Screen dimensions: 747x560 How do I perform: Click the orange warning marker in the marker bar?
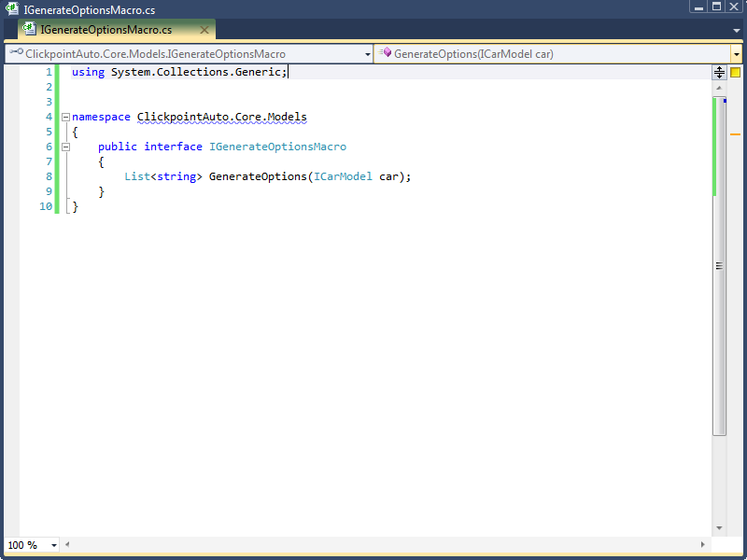(736, 134)
